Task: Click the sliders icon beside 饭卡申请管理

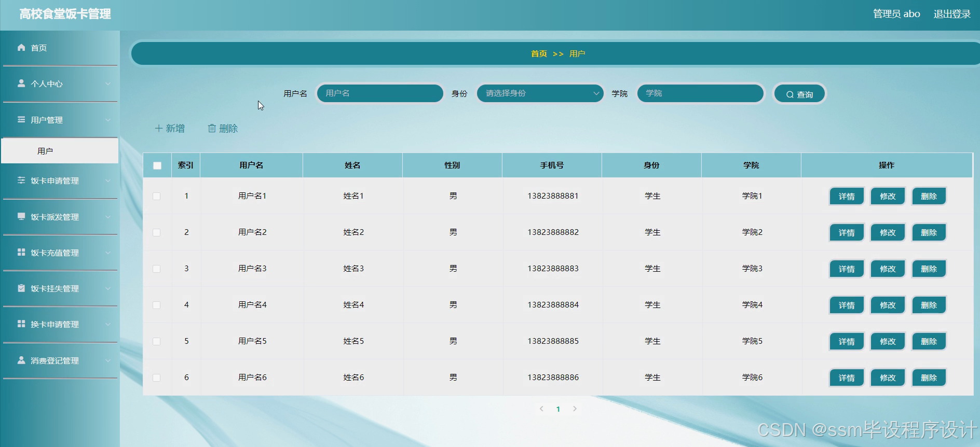Action: click(x=21, y=180)
